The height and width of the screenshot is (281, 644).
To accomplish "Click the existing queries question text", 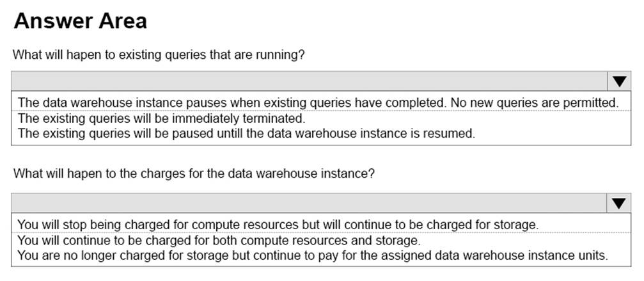I will tap(158, 55).
